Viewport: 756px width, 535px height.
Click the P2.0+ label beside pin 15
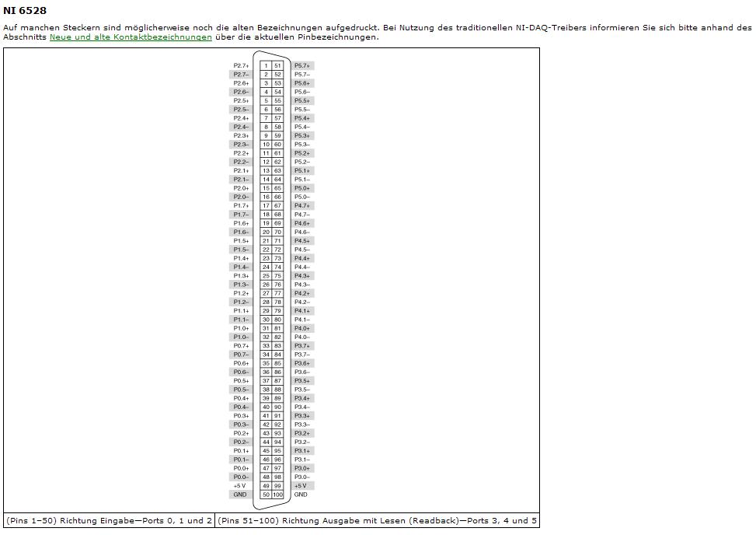pyautogui.click(x=241, y=188)
